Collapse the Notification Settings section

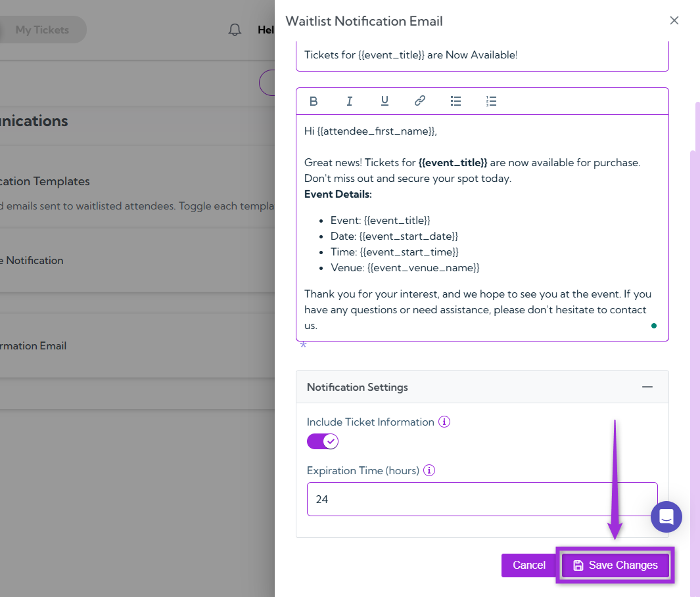pyautogui.click(x=647, y=387)
